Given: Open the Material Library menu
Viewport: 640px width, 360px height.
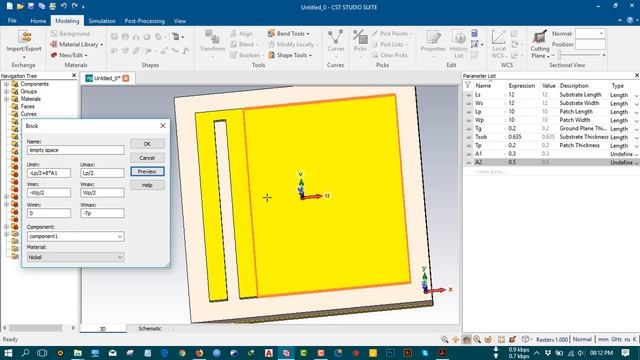Looking at the screenshot, I should (x=76, y=44).
